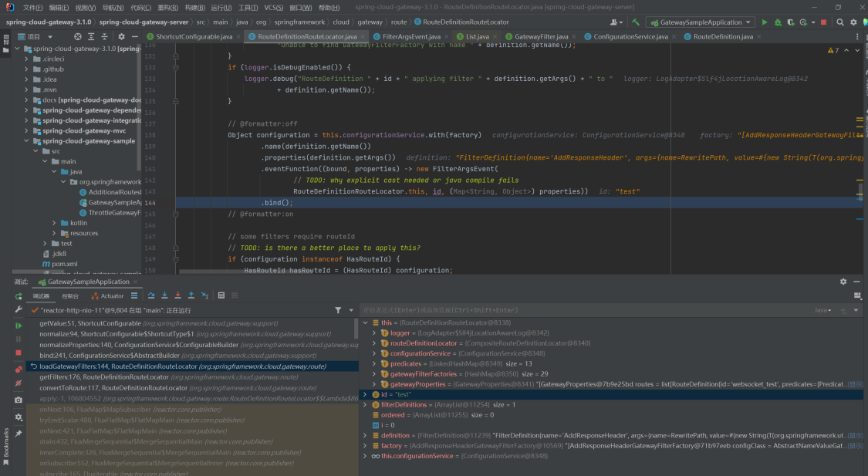Screen dimensions: 868x476
Task: Open debug tool window settings gear
Action: 843,282
